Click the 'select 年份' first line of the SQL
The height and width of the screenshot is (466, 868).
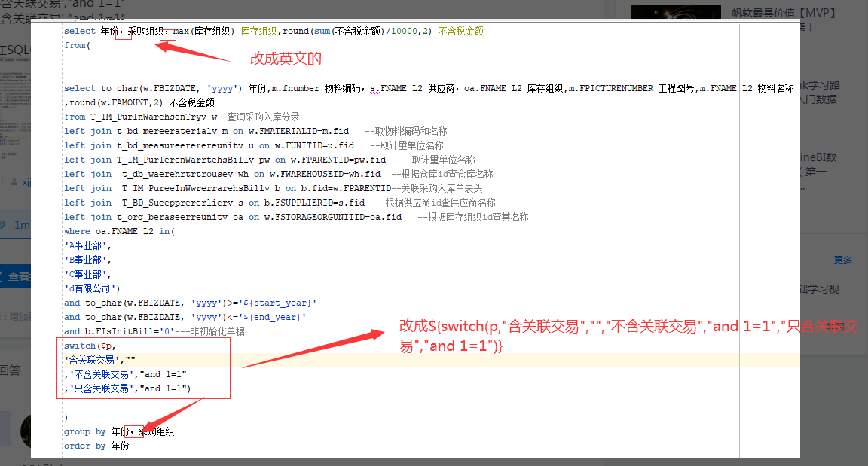click(x=274, y=31)
